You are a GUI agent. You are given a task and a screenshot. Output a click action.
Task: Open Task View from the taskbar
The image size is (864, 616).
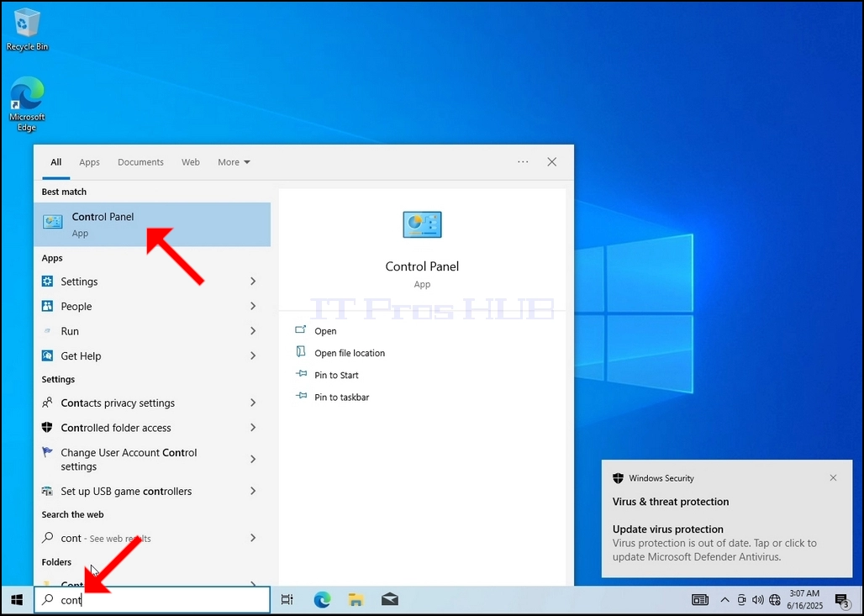(x=287, y=599)
